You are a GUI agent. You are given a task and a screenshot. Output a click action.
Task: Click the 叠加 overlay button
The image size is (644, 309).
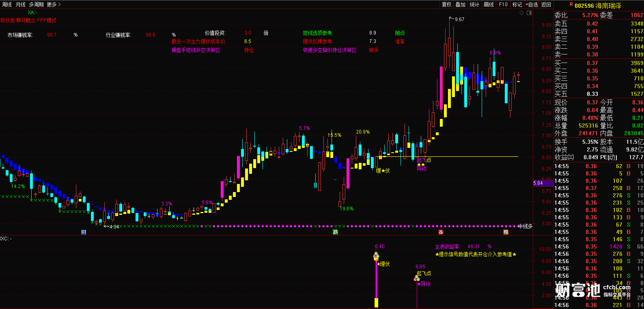click(461, 4)
